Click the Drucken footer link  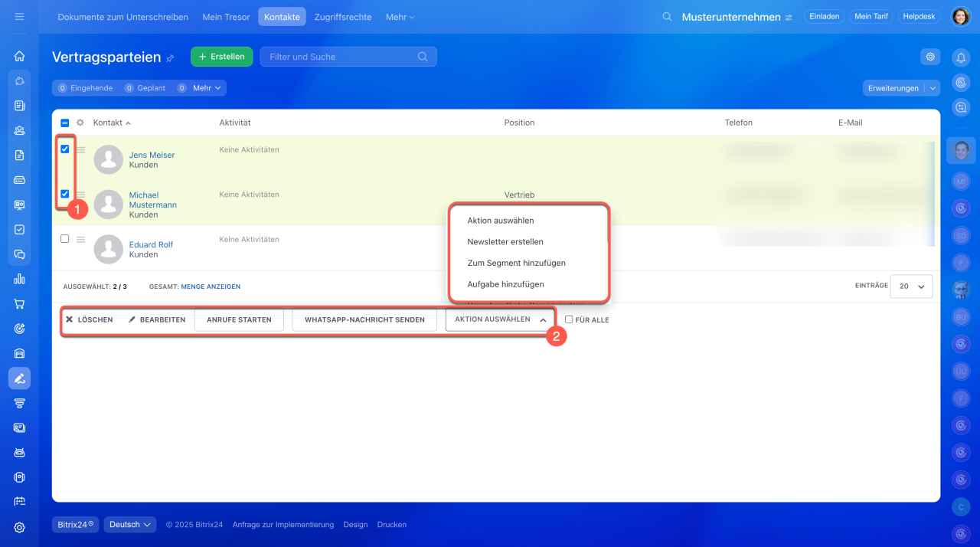pos(392,525)
